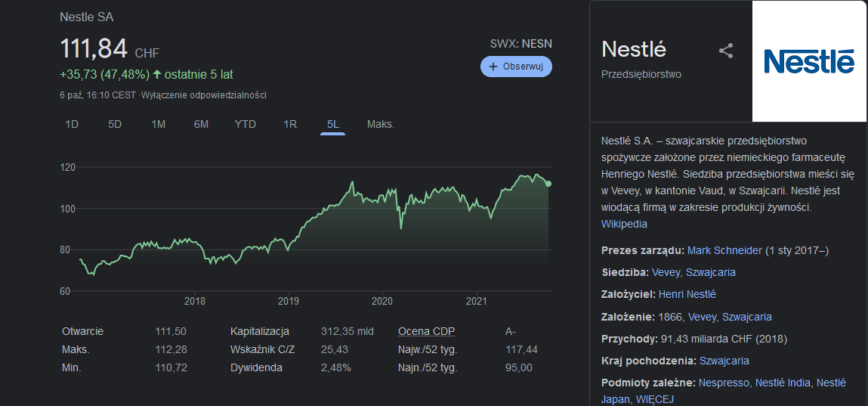Click the Ocena CDP label
Image resolution: width=868 pixels, height=406 pixels.
(x=426, y=332)
